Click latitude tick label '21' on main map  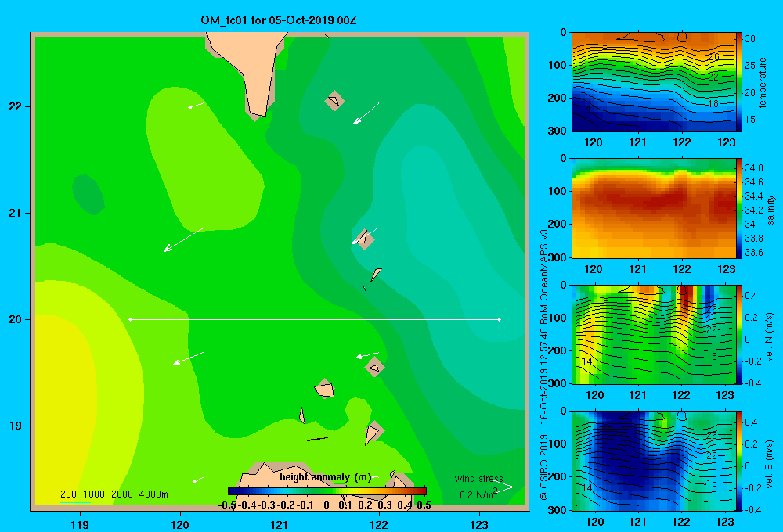pyautogui.click(x=16, y=213)
